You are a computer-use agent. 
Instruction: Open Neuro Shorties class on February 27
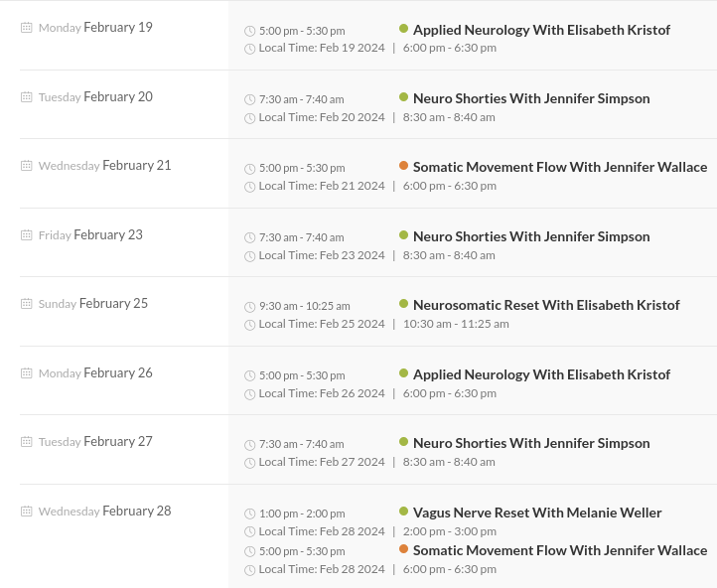tap(531, 444)
